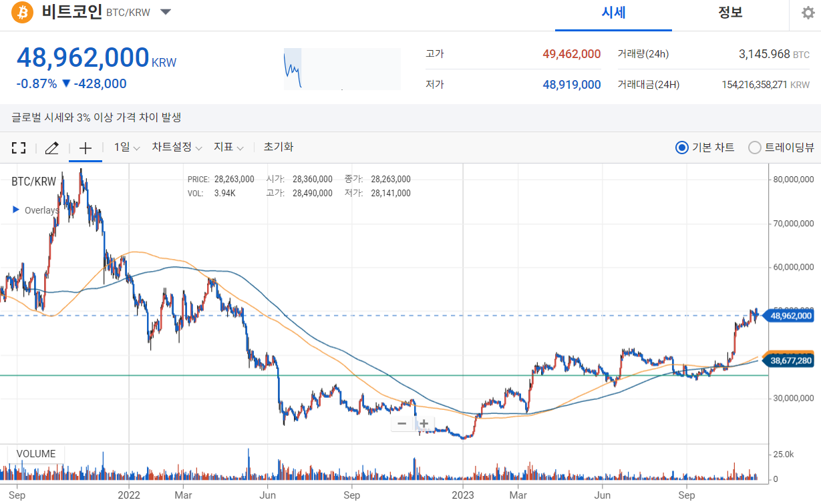The height and width of the screenshot is (504, 821).
Task: Click the -0.87% change figure
Action: coord(36,83)
